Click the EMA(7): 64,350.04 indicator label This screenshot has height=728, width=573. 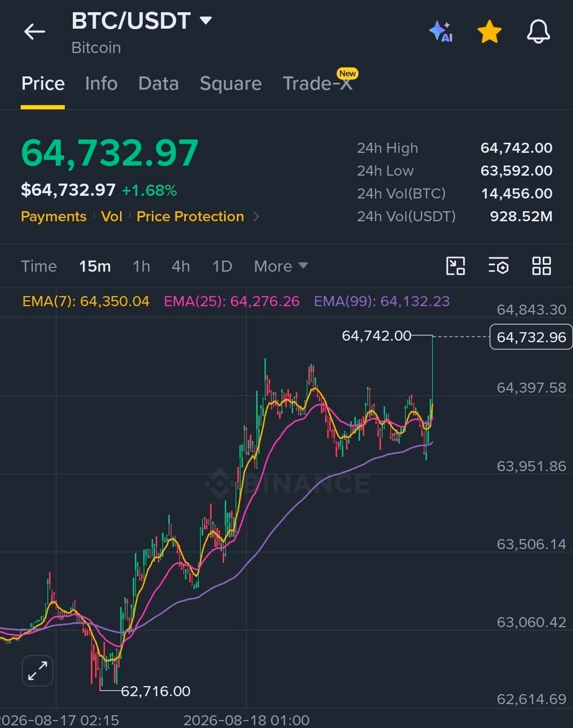86,301
